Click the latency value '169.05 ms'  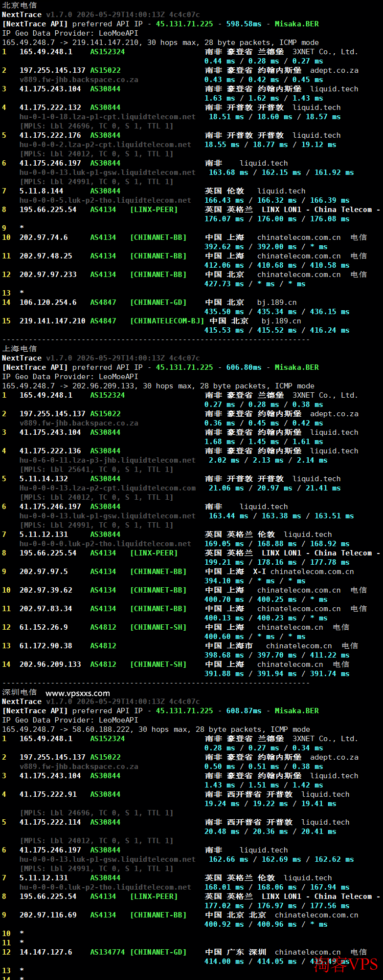(x=224, y=544)
